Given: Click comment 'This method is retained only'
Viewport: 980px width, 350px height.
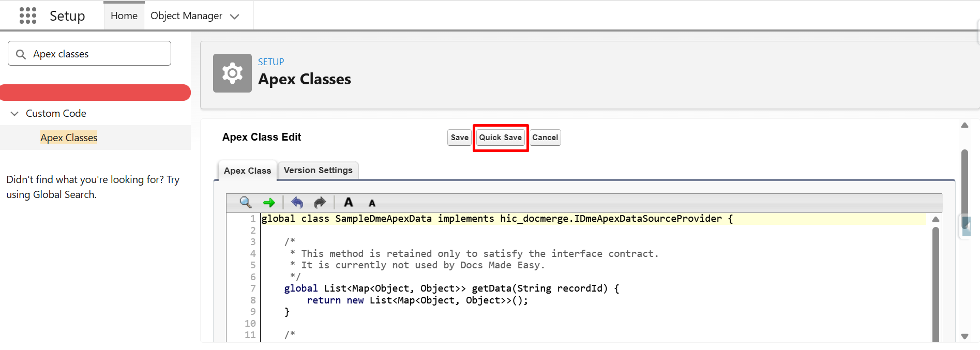Looking at the screenshot, I should pos(474,254).
